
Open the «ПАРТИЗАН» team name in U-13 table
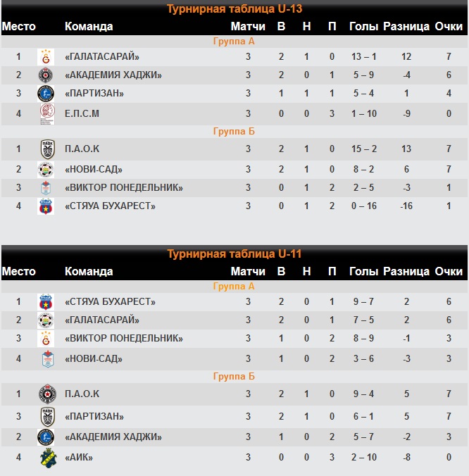click(x=94, y=94)
